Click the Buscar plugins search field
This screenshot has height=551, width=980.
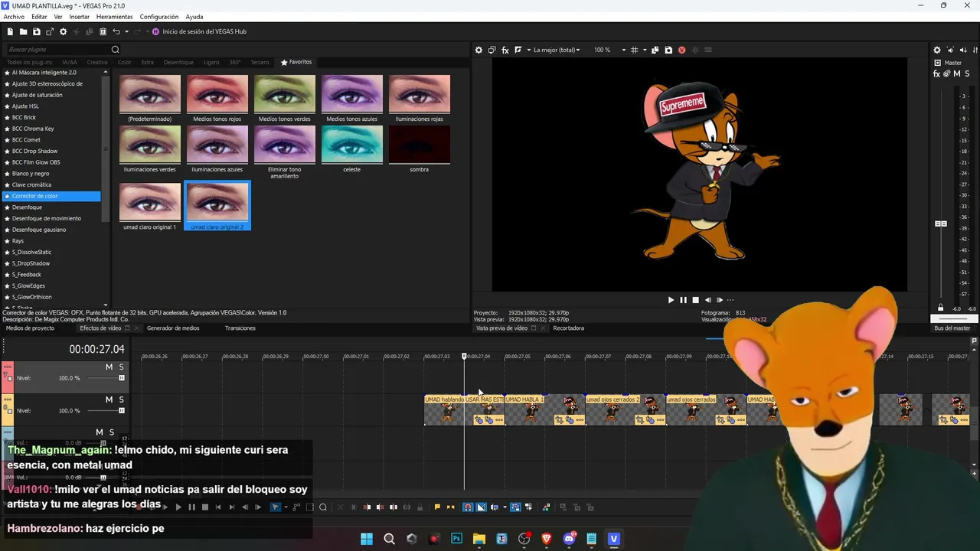pyautogui.click(x=57, y=50)
